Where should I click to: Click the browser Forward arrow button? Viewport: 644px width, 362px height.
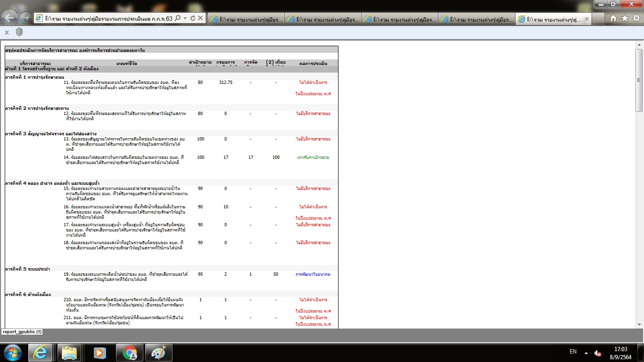click(25, 18)
